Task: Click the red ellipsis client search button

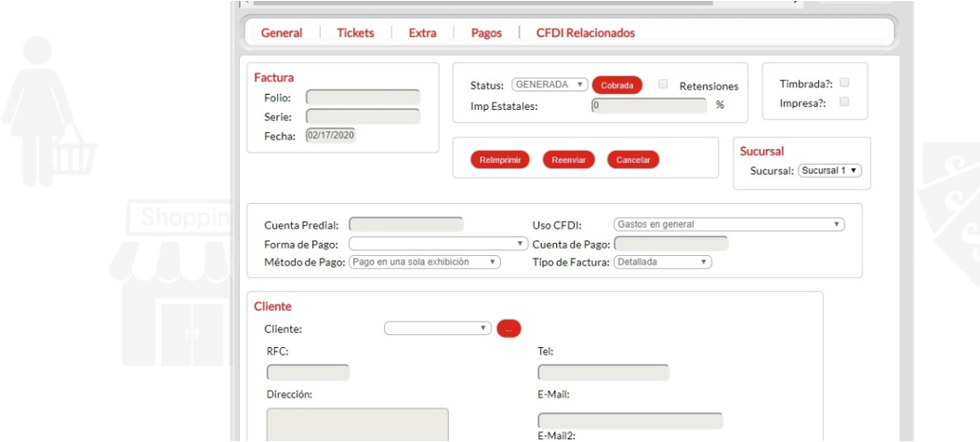Action: pyautogui.click(x=509, y=328)
